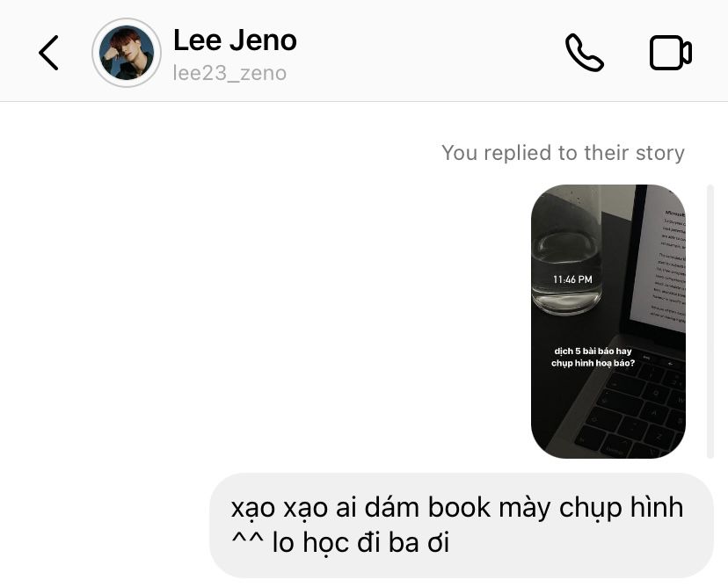The image size is (728, 587).
Task: Tap the 11:46 PM time sticker on story
Action: 572,279
